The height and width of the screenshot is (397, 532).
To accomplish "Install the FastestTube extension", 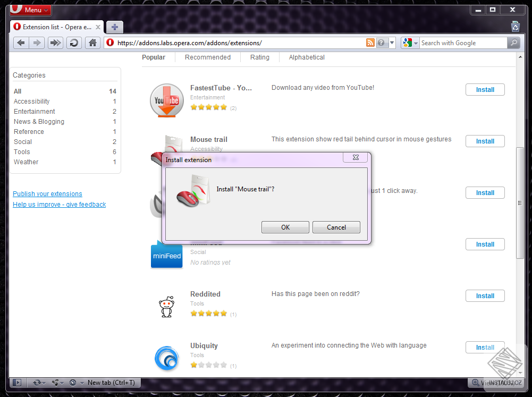I will (485, 90).
